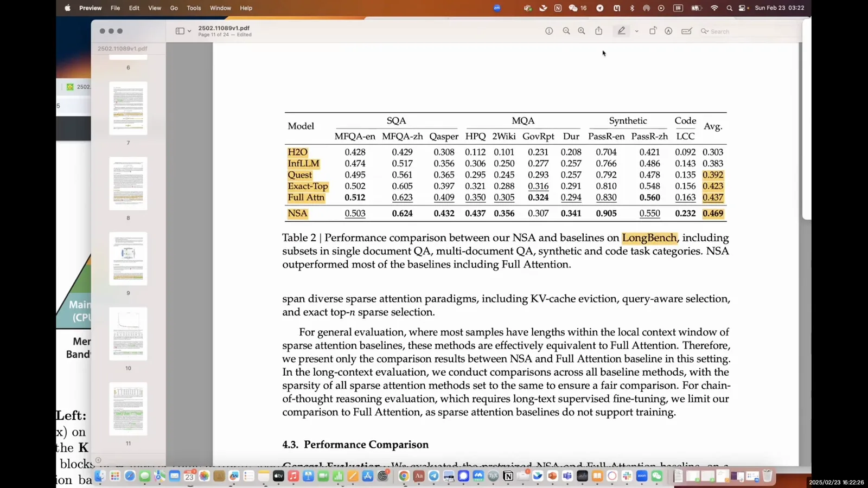This screenshot has height=488, width=868.
Task: Open Control Center in menu bar
Action: click(743, 8)
